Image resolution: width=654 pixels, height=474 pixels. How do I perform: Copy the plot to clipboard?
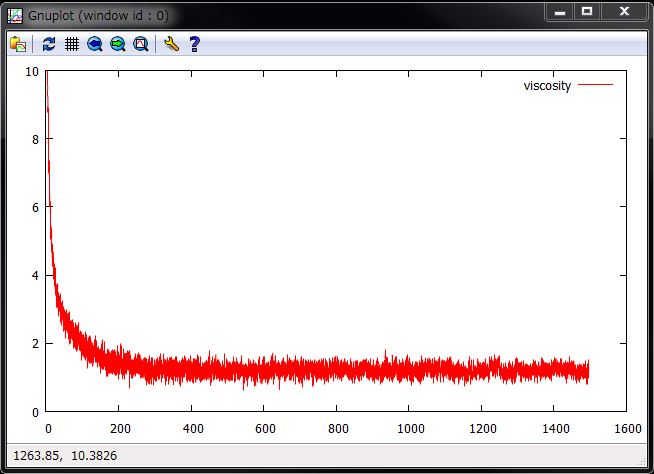tap(18, 44)
